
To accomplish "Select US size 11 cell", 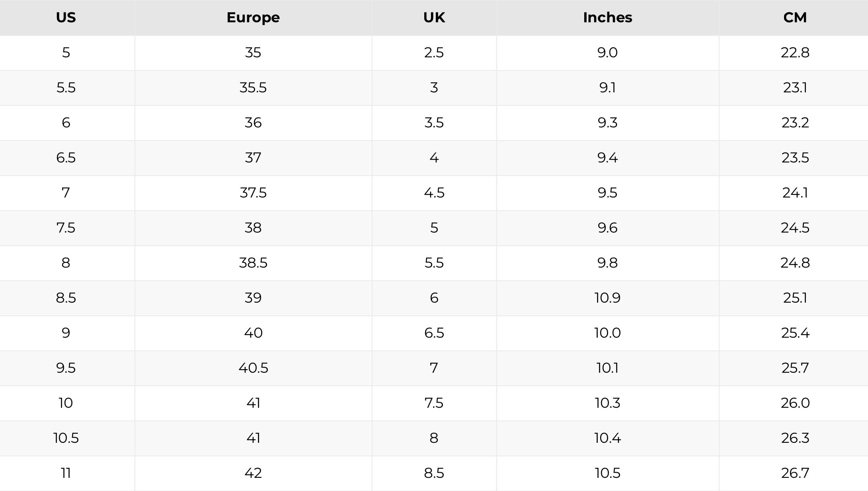I will point(66,473).
